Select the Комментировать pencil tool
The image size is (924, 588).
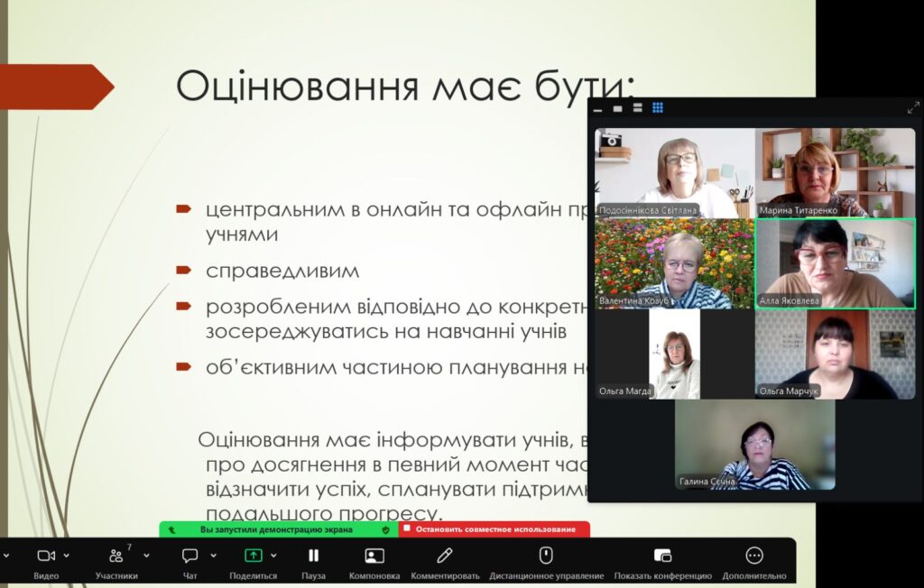tap(445, 555)
